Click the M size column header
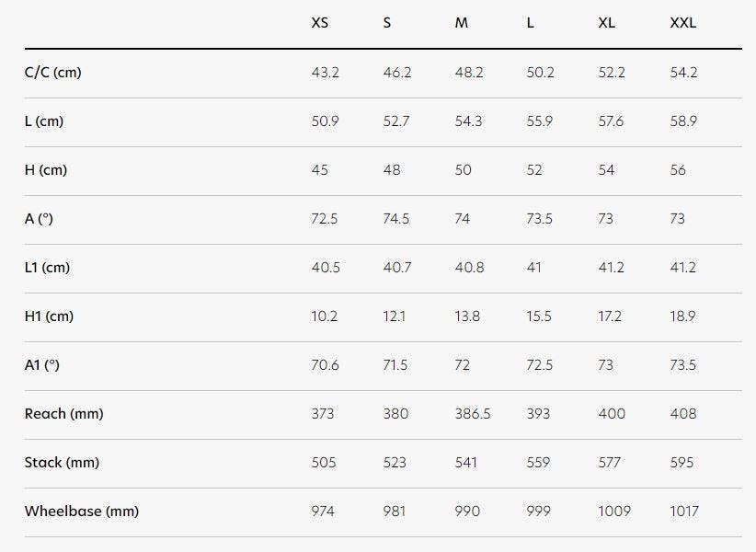This screenshot has height=552, width=756. click(x=461, y=23)
